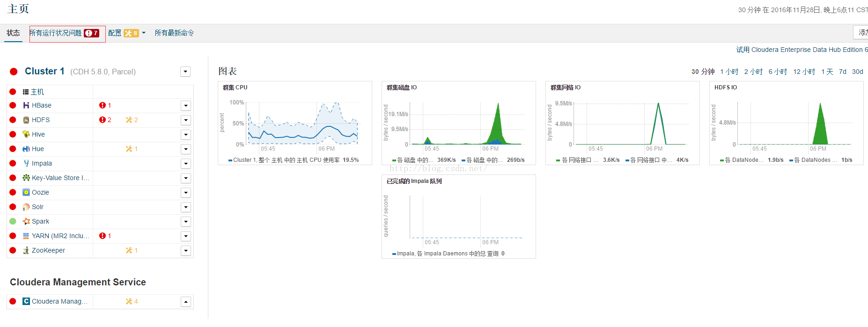Switch to the 状态 tab
The image size is (868, 327).
pyautogui.click(x=13, y=33)
